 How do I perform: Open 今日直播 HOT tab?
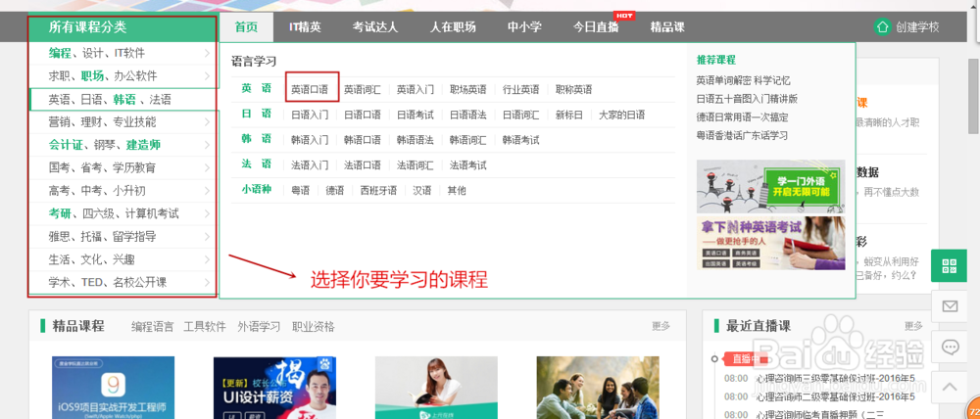tap(596, 26)
